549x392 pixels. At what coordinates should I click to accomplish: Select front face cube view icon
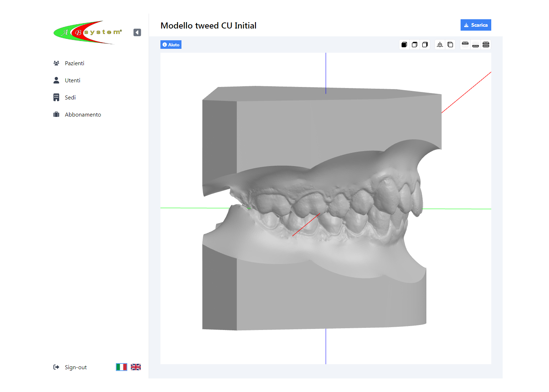(x=404, y=45)
